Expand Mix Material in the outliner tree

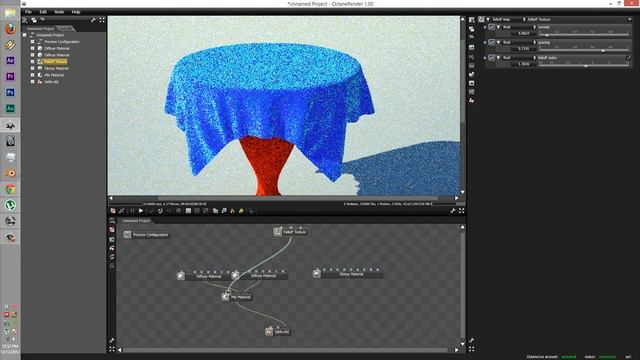click(x=33, y=75)
